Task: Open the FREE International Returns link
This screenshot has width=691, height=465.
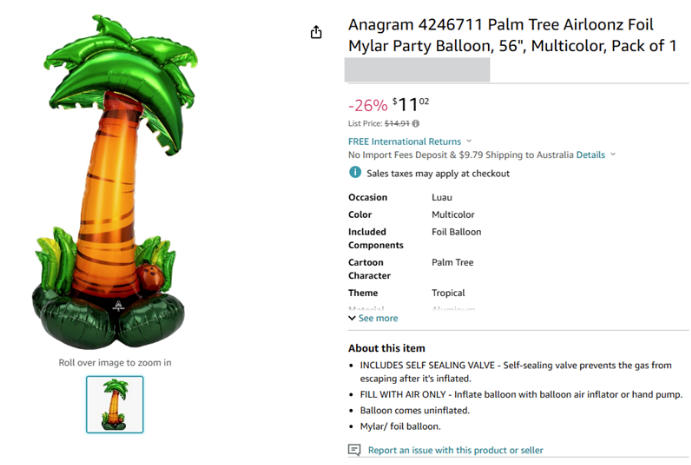Action: coord(404,141)
